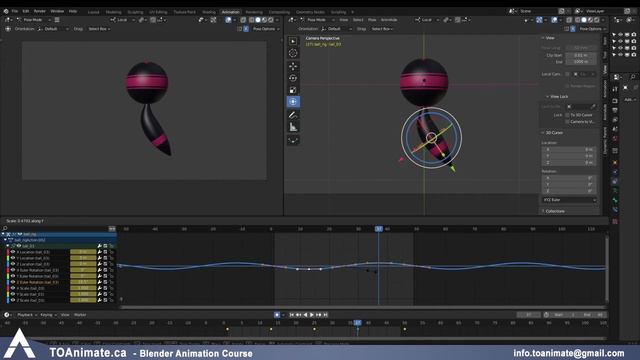The image size is (640, 360).
Task: Open left viewport Select Box drag dropdown
Action: pos(99,29)
